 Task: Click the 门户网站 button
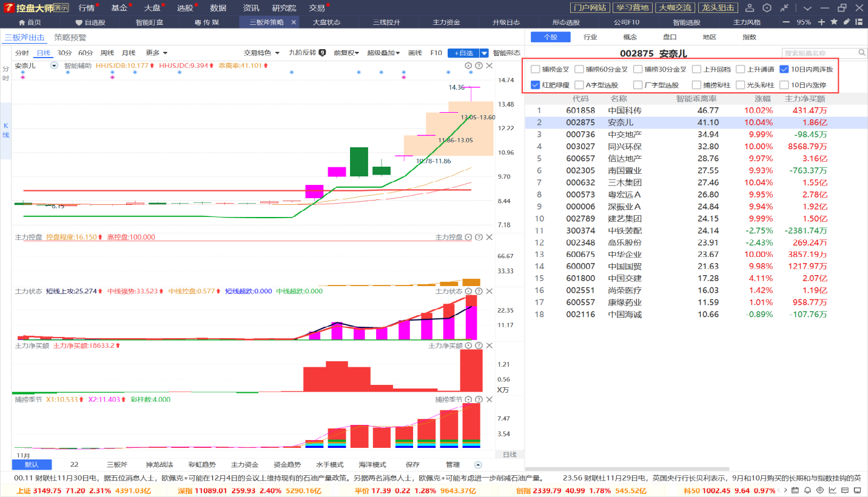[x=590, y=8]
